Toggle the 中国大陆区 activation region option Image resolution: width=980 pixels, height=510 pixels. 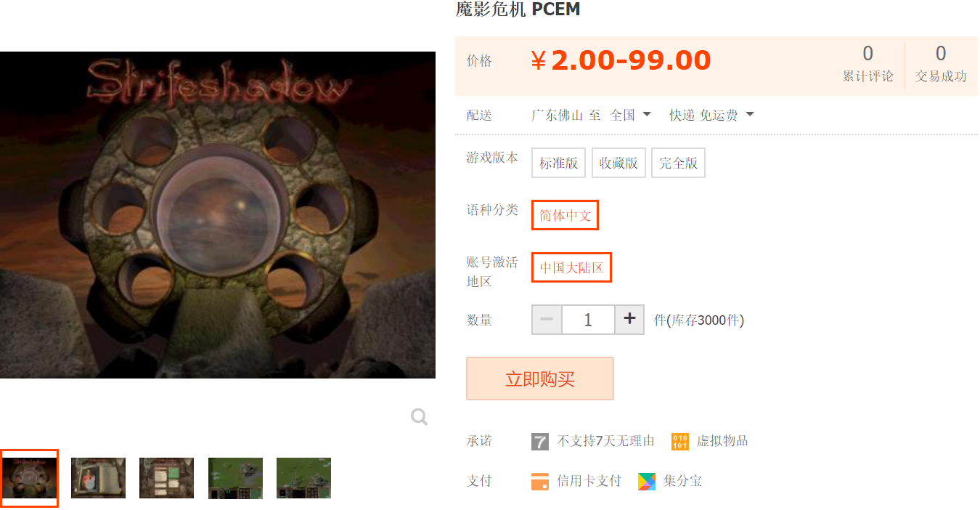(571, 267)
